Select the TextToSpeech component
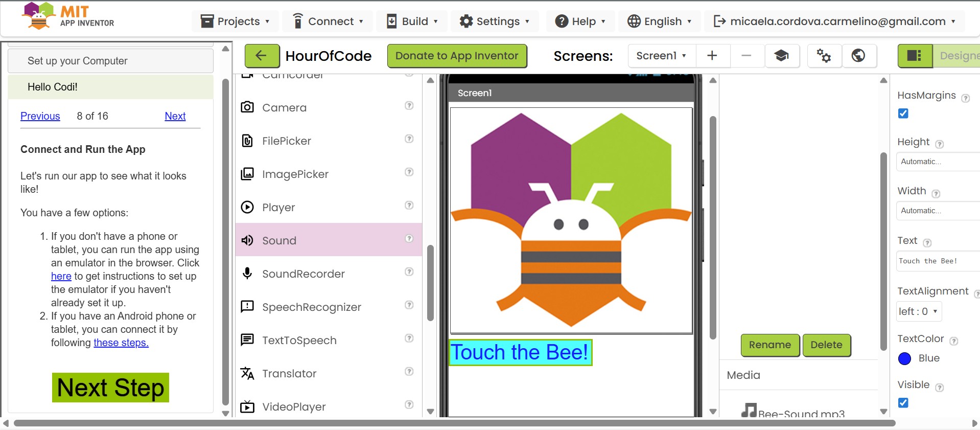This screenshot has height=430, width=980. 328,340
